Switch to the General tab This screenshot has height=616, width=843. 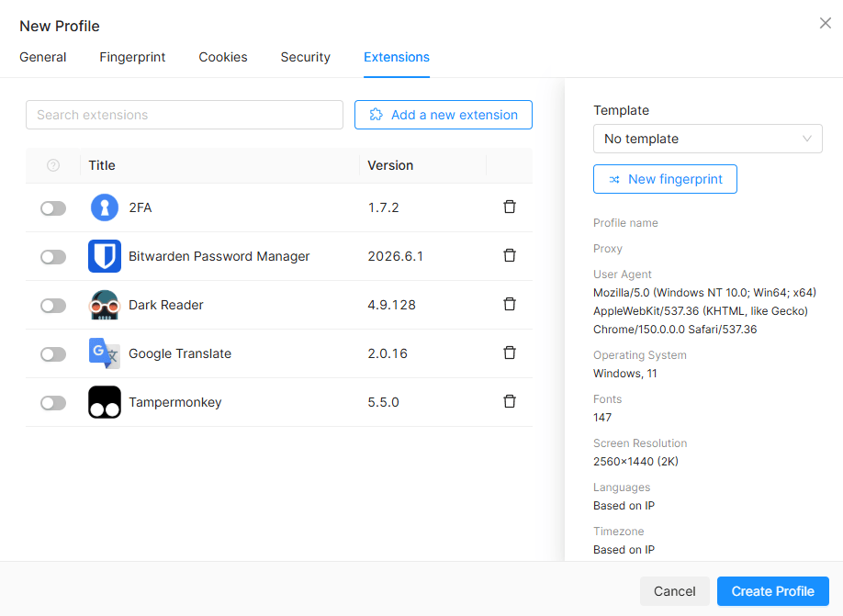[43, 57]
